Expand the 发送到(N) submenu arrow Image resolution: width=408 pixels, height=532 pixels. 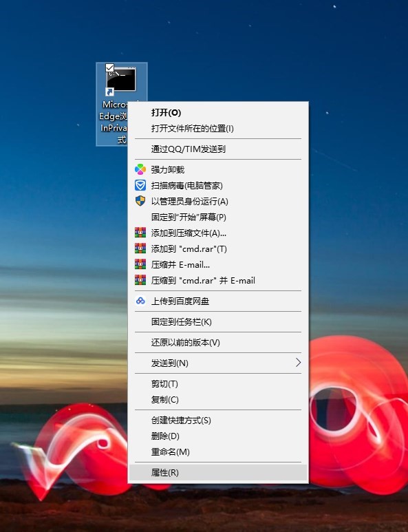point(298,363)
